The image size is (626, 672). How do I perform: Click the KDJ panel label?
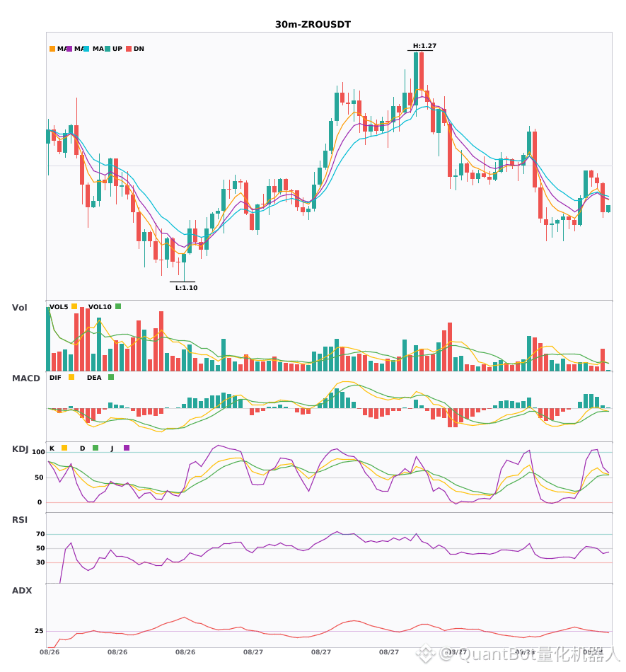(x=20, y=449)
